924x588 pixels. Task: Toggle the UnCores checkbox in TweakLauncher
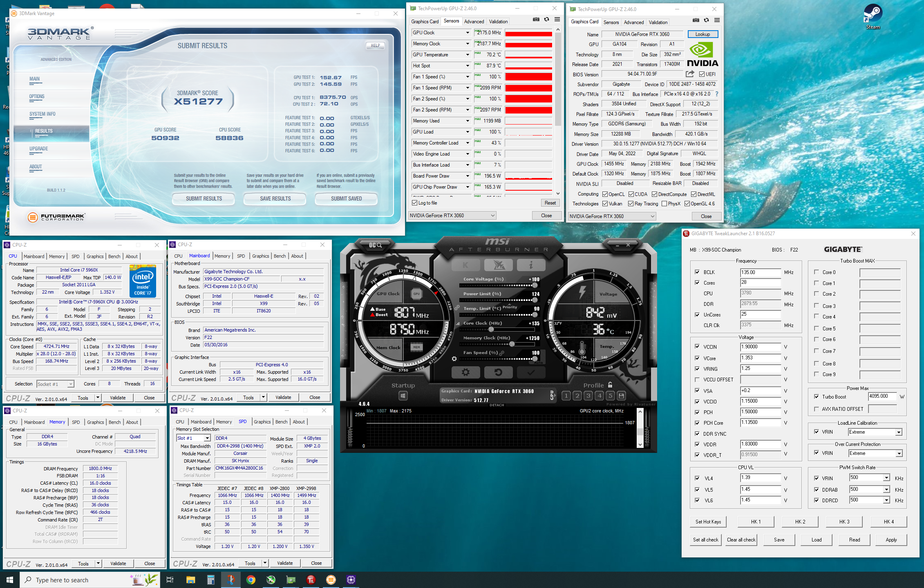coord(697,314)
